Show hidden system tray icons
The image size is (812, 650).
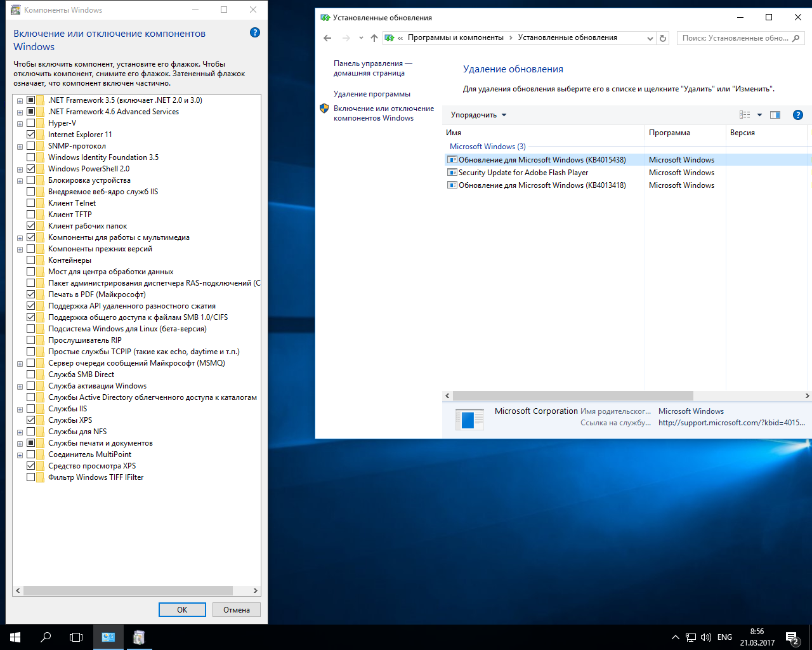(675, 637)
